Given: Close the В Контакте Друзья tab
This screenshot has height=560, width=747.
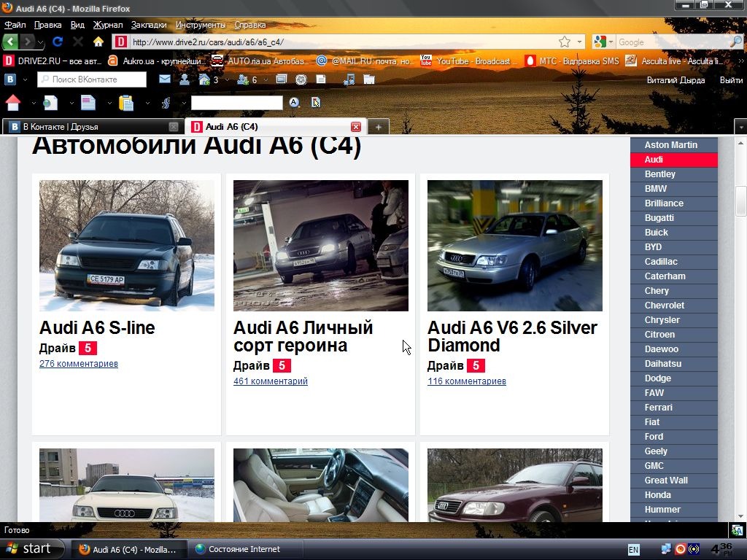Looking at the screenshot, I should [174, 127].
